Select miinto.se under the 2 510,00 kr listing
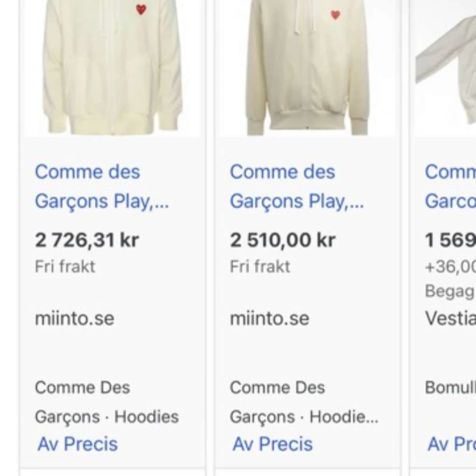Viewport: 476px width, 476px height. click(270, 318)
